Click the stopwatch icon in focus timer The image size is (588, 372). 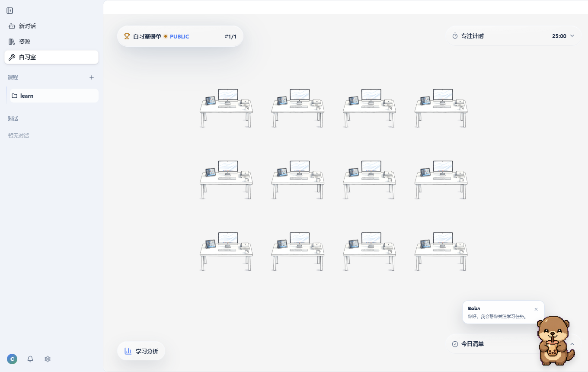click(x=455, y=36)
